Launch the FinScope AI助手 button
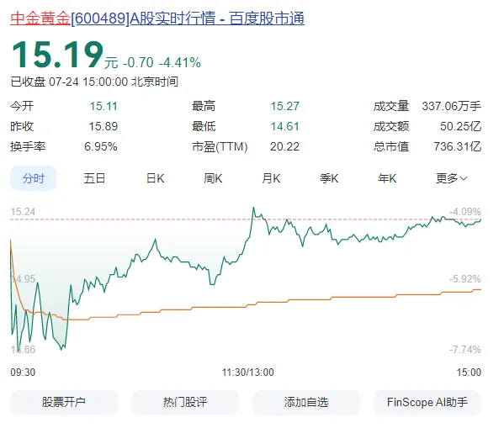Image resolution: width=504 pixels, height=428 pixels. (427, 402)
